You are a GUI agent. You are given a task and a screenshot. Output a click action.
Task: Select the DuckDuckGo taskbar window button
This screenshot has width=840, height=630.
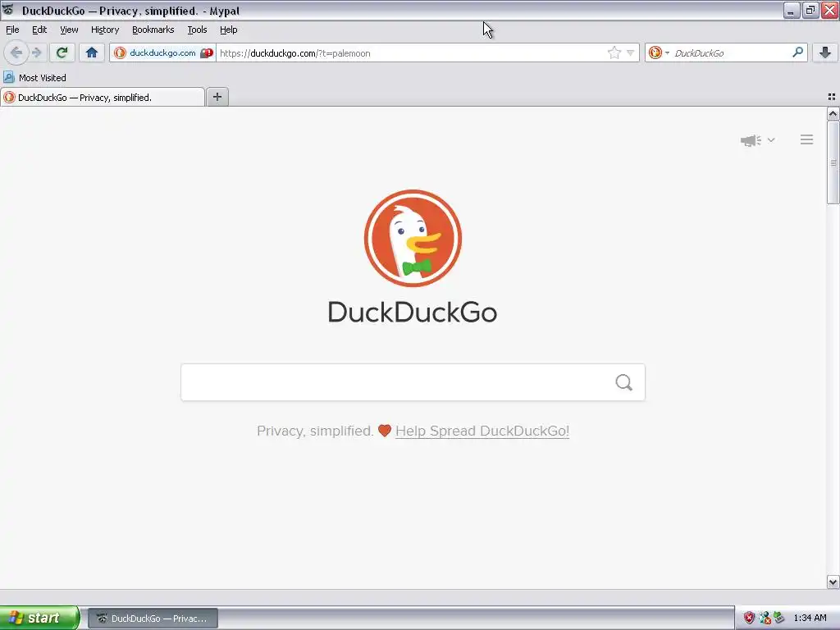[x=153, y=619]
